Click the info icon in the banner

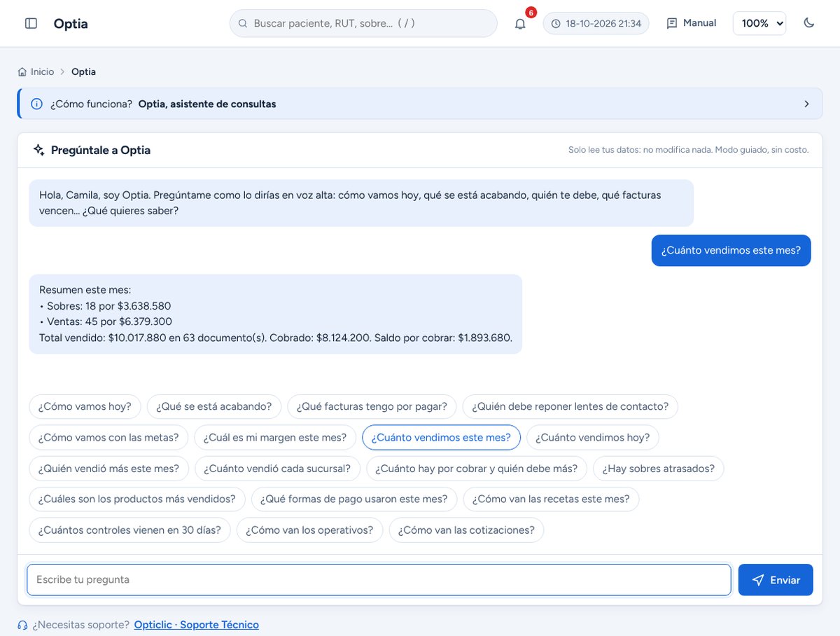37,104
